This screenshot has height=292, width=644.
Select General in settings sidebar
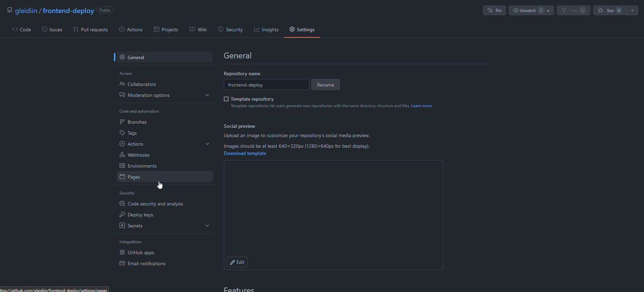click(x=165, y=57)
